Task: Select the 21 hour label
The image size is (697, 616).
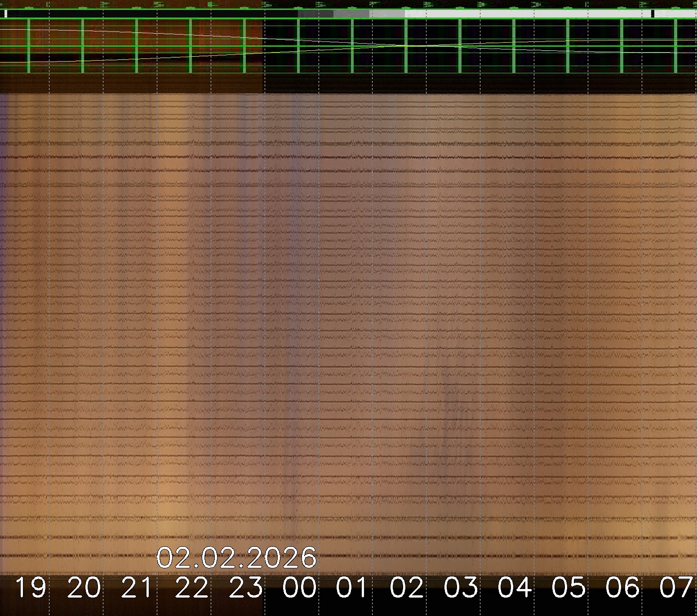Action: pos(138,588)
